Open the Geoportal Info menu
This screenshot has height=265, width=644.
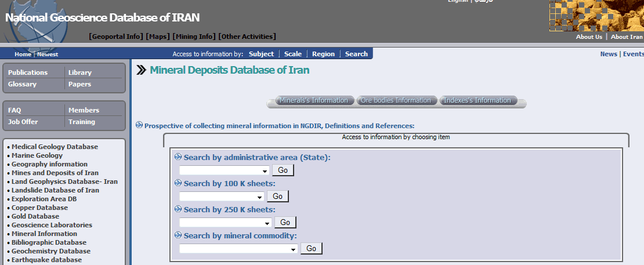point(116,37)
